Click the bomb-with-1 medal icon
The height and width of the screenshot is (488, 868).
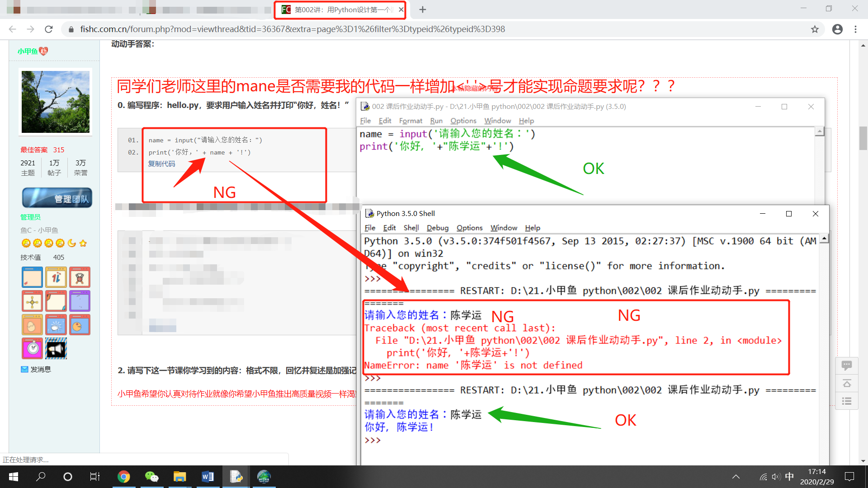(56, 277)
